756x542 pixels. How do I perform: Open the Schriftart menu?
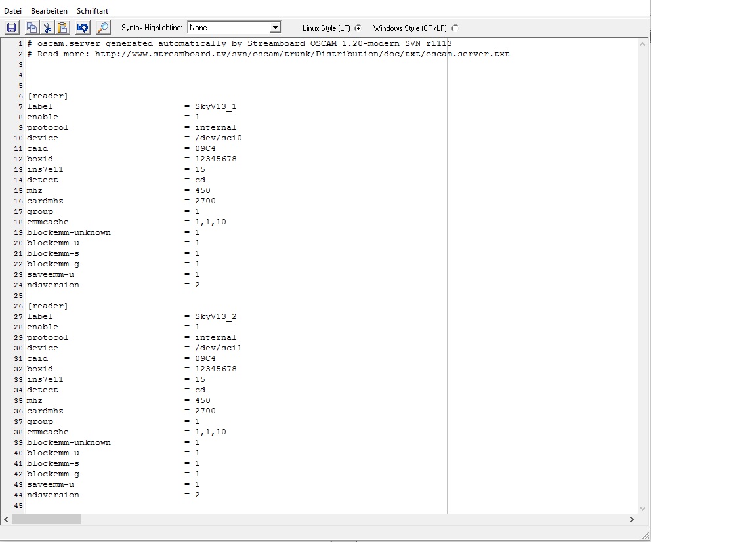pos(93,11)
